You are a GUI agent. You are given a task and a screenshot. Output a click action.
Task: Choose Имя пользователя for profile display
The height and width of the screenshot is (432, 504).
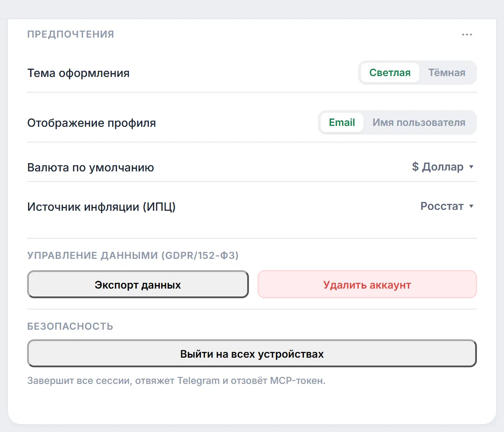click(x=419, y=122)
